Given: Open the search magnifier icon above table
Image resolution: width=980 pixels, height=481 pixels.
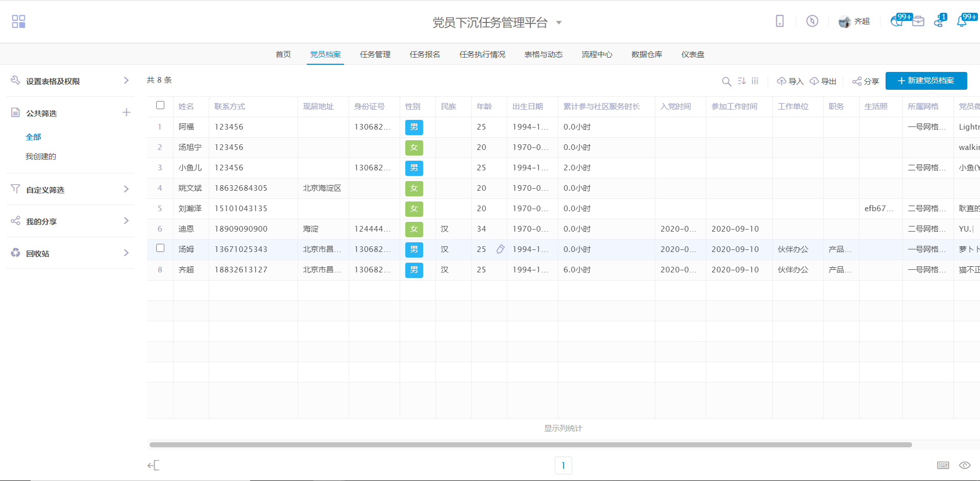Looking at the screenshot, I should tap(726, 81).
